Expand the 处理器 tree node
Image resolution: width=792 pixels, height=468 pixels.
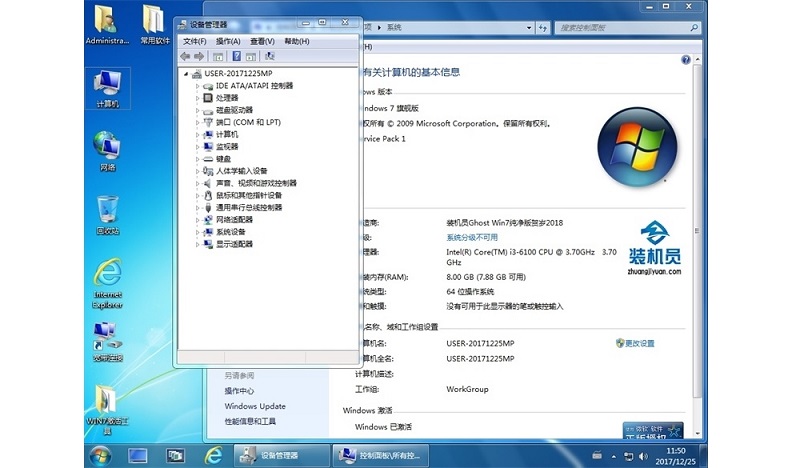pos(198,98)
